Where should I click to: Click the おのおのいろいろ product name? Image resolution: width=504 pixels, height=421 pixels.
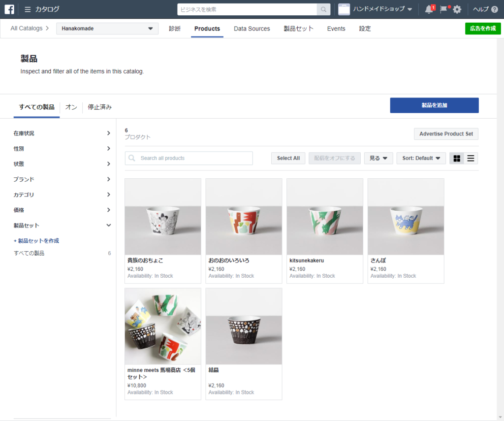point(229,260)
